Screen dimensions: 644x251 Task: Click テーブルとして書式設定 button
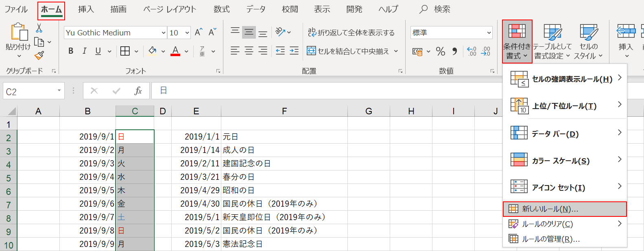pyautogui.click(x=552, y=41)
